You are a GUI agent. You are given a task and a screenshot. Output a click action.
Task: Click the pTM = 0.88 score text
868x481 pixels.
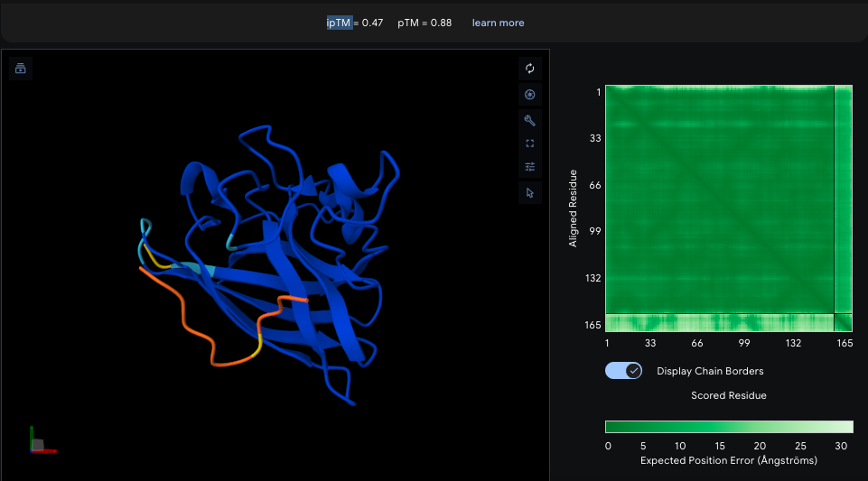[425, 23]
